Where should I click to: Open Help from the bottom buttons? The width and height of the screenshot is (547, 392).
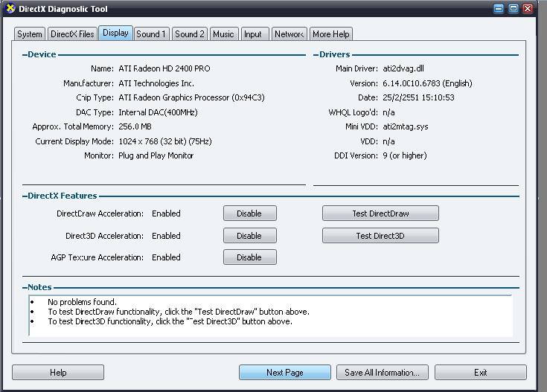pos(58,372)
